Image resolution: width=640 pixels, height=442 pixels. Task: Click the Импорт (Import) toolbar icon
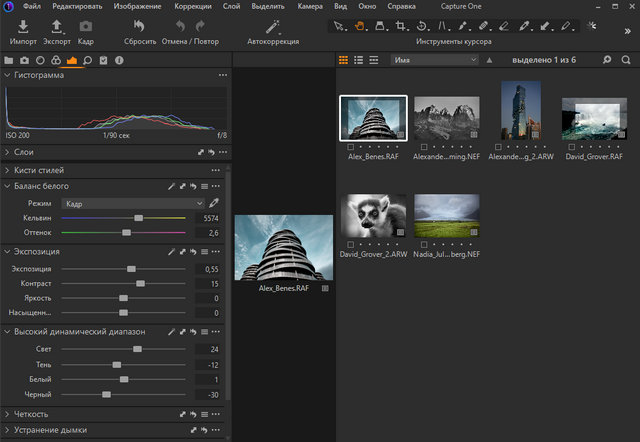pos(22,26)
